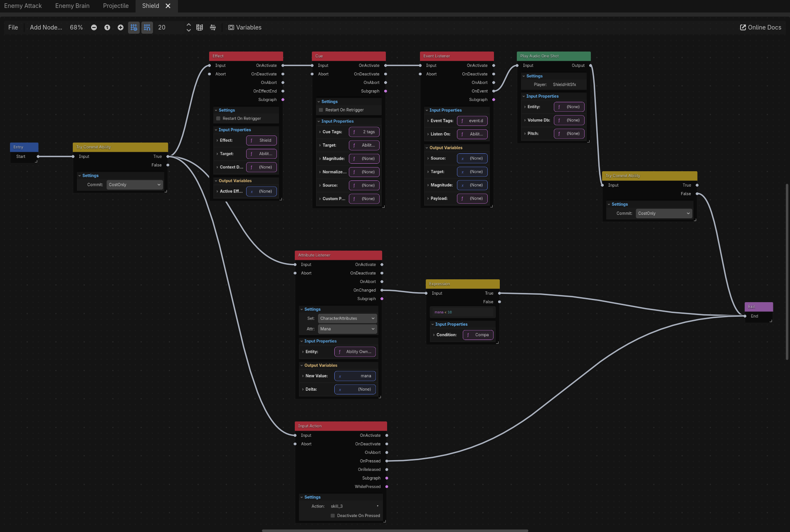Expand the Condition row in Expression node

click(434, 335)
